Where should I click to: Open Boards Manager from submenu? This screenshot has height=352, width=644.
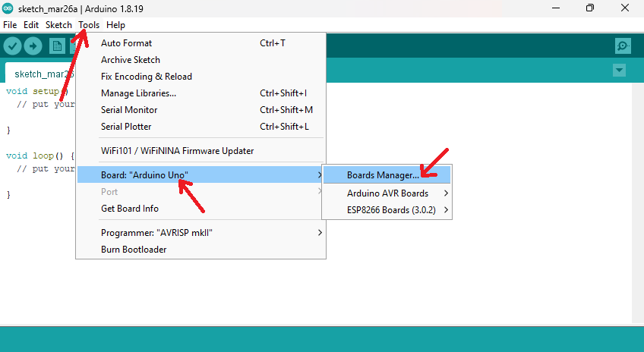coord(387,175)
